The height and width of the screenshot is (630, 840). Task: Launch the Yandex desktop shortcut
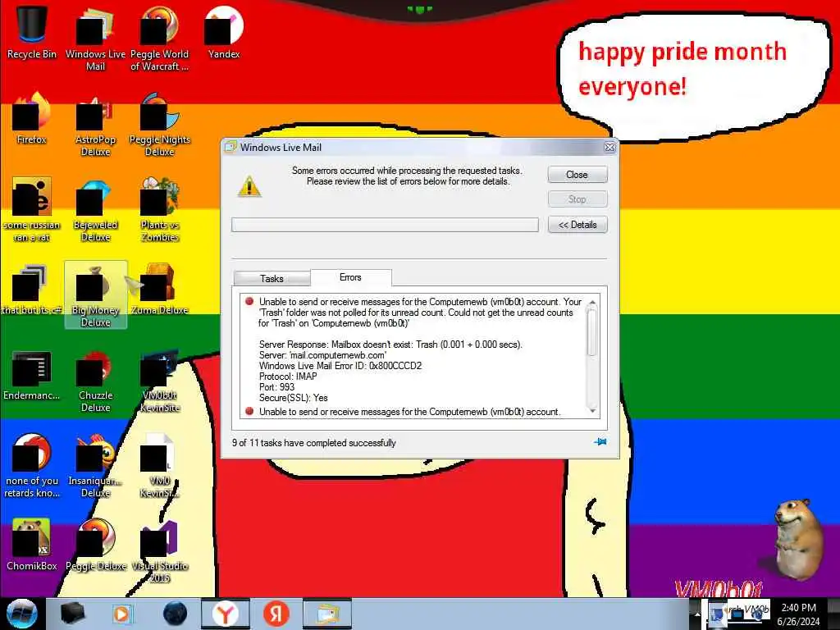pyautogui.click(x=224, y=32)
